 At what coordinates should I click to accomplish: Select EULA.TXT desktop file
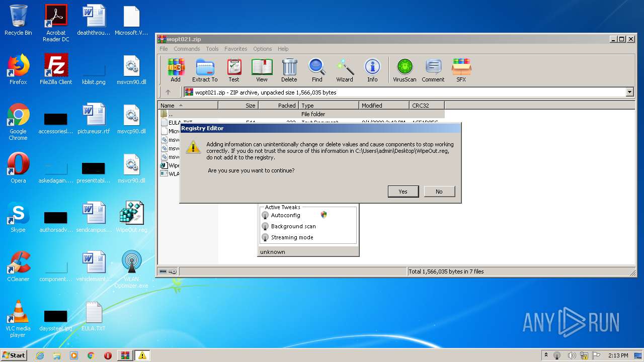(x=94, y=316)
